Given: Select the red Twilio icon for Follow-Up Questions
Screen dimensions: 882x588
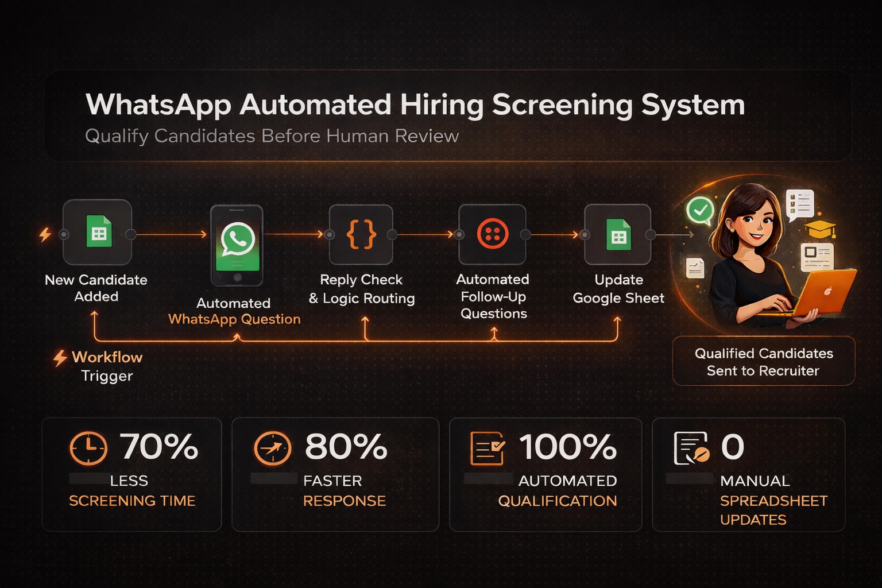Looking at the screenshot, I should pos(492,234).
